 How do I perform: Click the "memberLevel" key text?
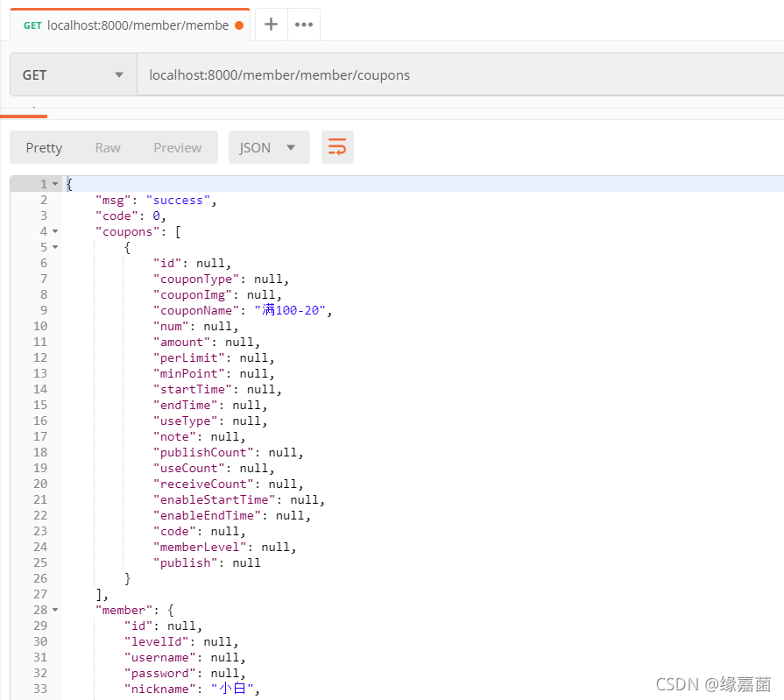(x=200, y=547)
